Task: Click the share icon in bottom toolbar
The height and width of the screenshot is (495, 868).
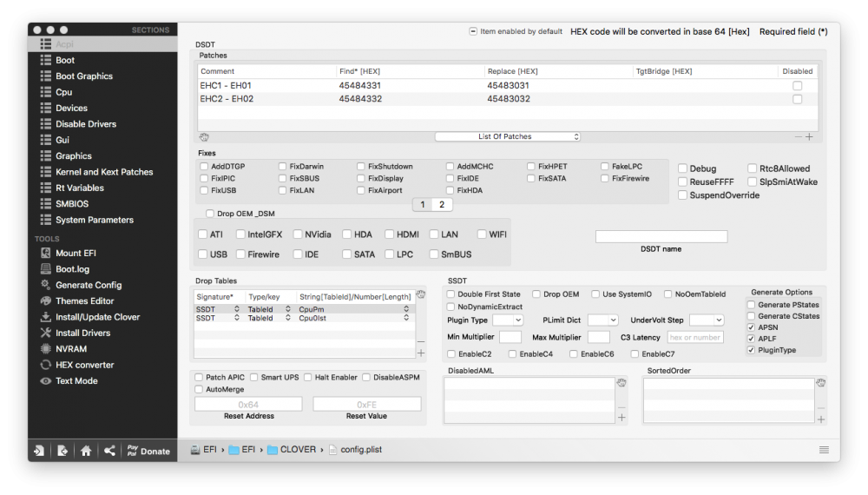Action: point(109,451)
